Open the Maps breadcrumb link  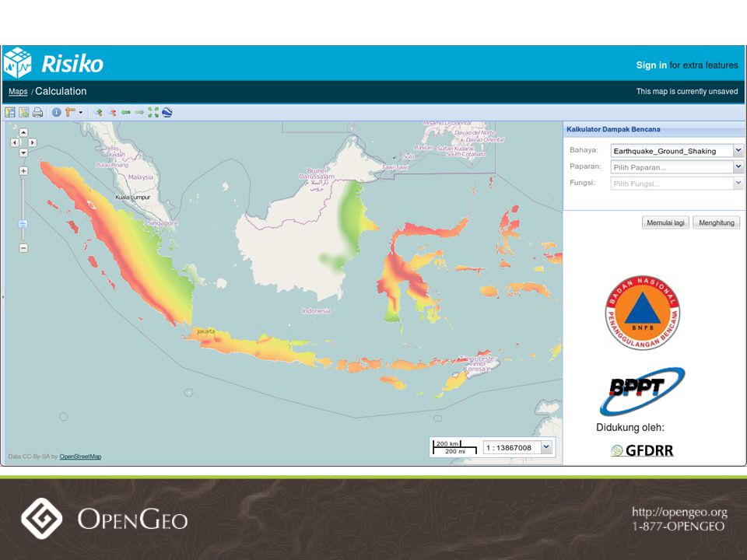18,92
